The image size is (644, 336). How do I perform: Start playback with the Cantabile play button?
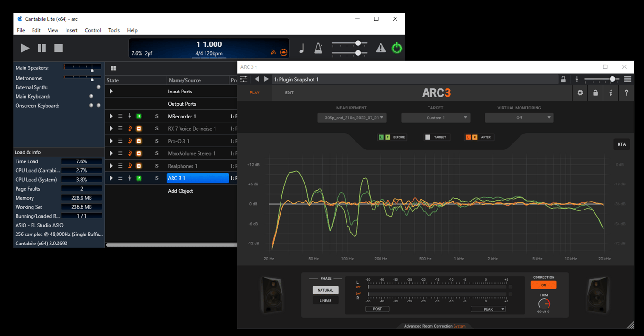pos(25,48)
